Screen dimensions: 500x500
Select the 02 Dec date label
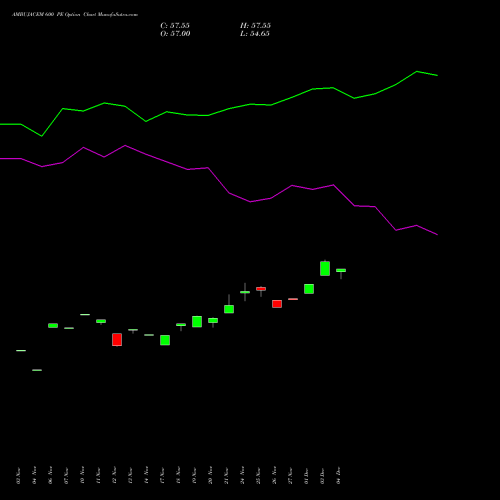pyautogui.click(x=322, y=476)
